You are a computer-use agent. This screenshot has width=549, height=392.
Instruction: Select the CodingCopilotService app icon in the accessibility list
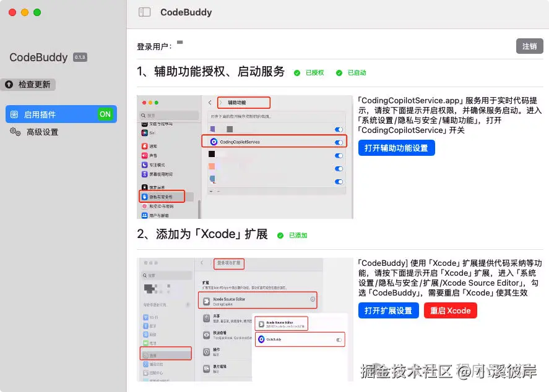(214, 142)
